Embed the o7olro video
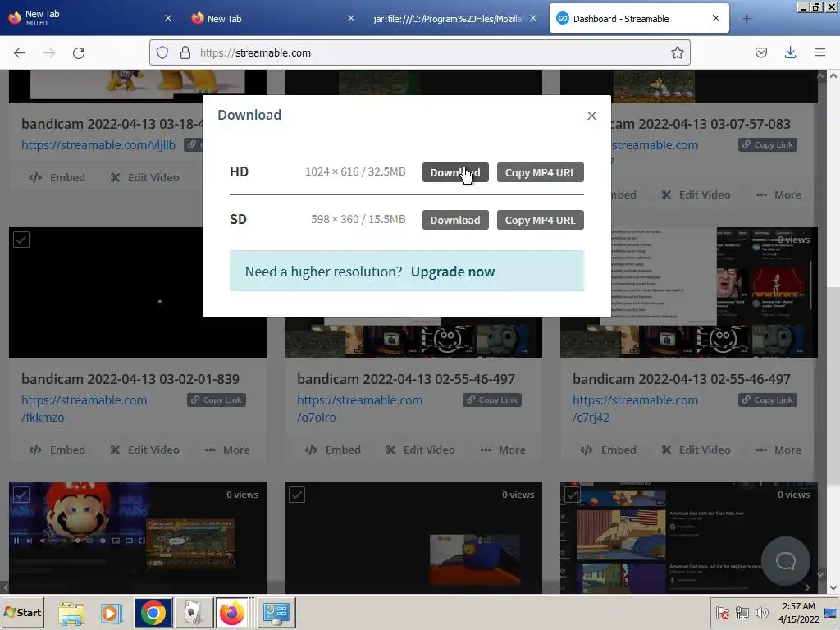The width and height of the screenshot is (840, 630). [332, 450]
